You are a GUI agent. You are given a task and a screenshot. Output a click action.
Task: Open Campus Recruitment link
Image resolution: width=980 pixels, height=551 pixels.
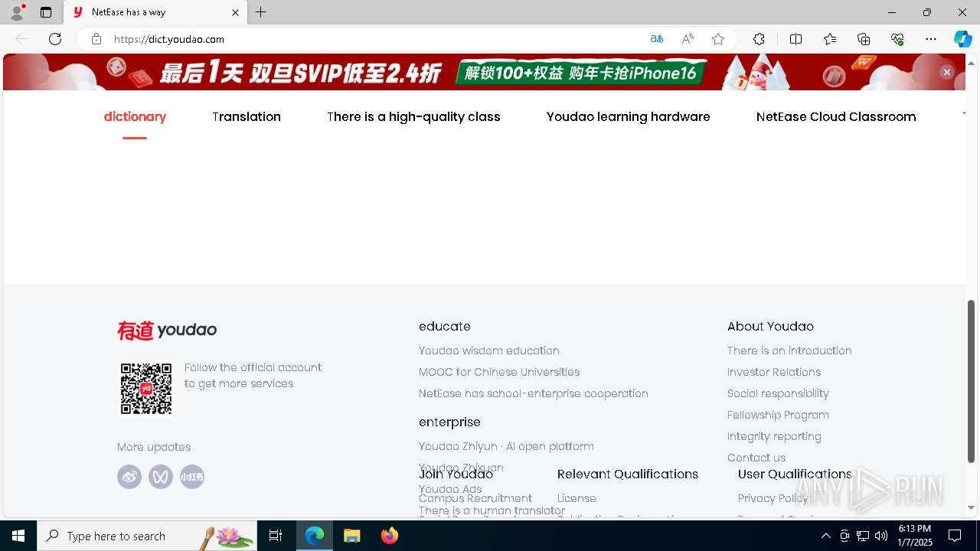pos(475,498)
